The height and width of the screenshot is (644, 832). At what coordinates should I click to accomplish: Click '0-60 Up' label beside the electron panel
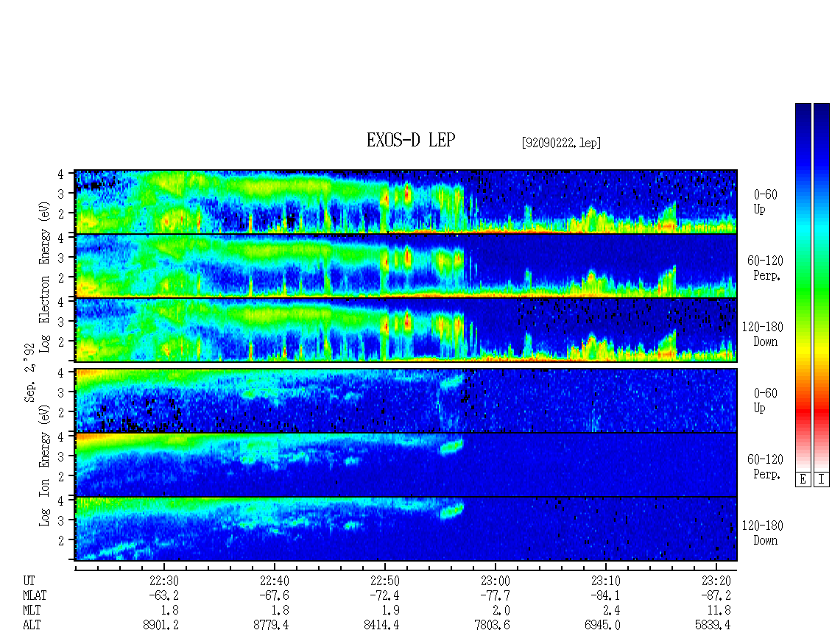(765, 202)
